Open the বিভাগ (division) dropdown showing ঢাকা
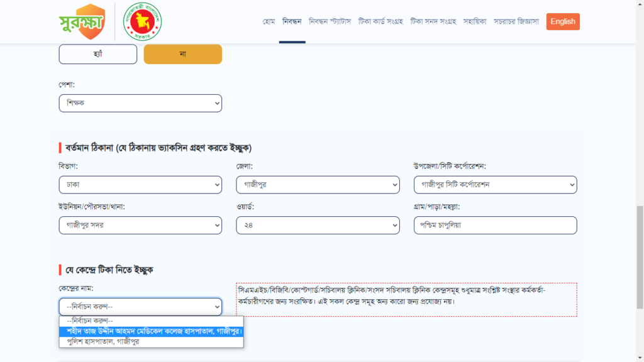The image size is (644, 362). coord(140,185)
